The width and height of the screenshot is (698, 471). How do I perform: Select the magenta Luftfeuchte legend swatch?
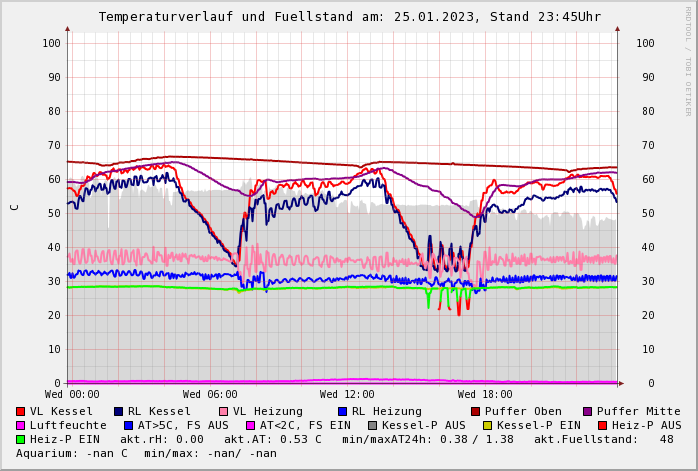[20, 426]
